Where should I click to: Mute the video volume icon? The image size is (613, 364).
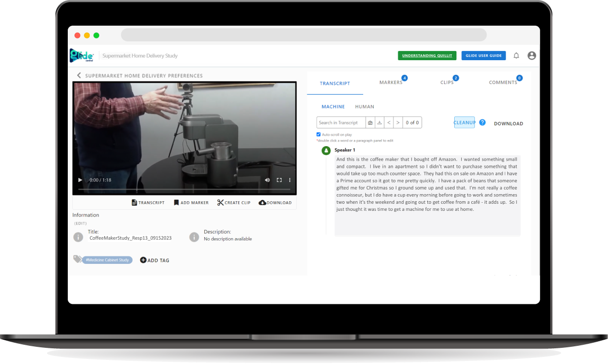267,180
